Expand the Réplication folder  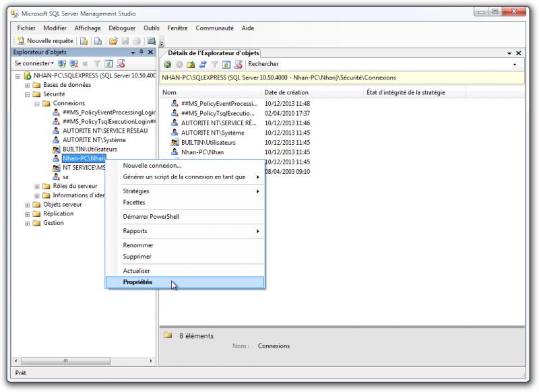tap(27, 214)
